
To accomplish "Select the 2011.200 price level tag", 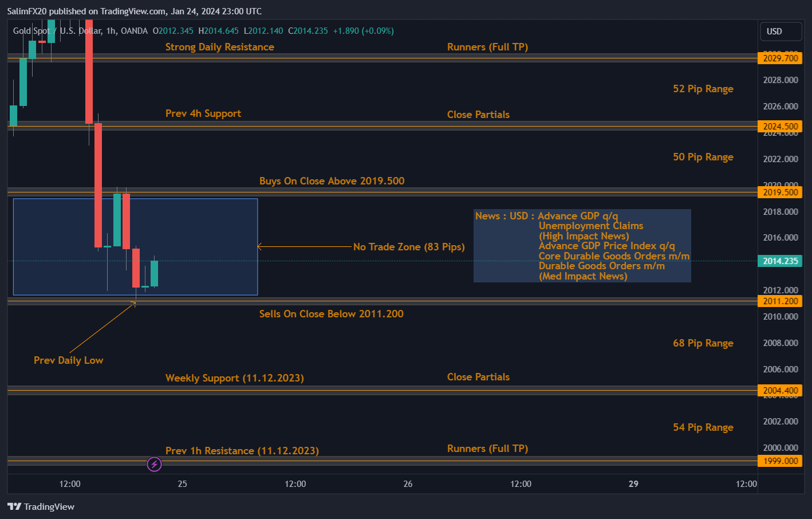I will (x=780, y=301).
